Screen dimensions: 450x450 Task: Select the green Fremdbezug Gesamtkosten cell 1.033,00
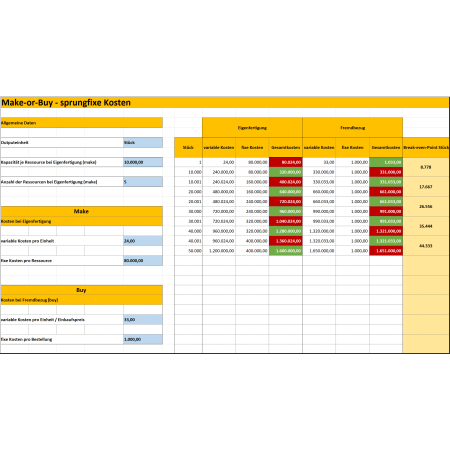coord(386,162)
